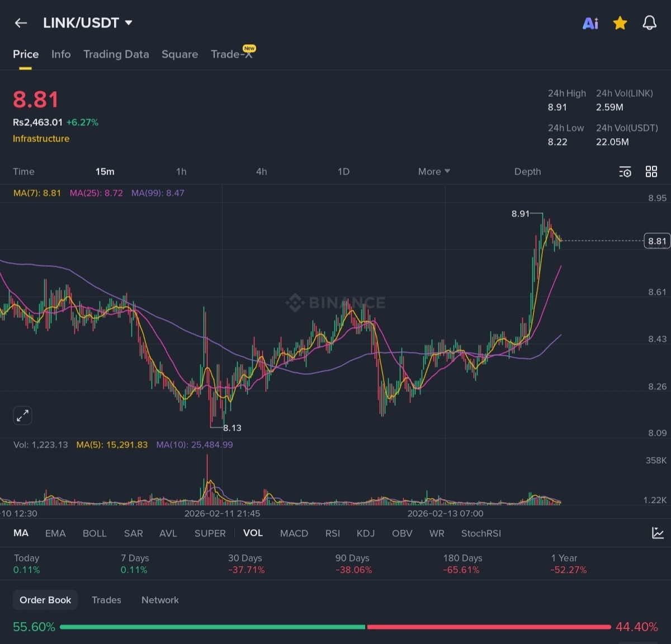The height and width of the screenshot is (644, 671).
Task: Select the Time chart interval
Action: (23, 172)
